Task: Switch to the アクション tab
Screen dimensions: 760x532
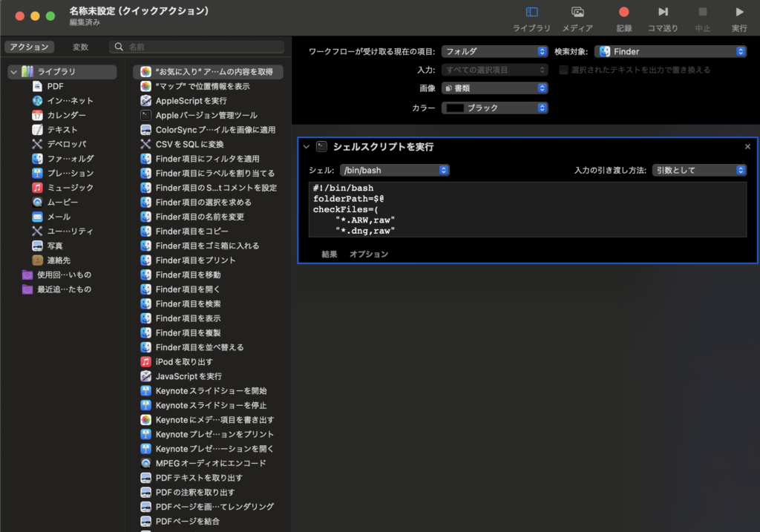Action: point(29,47)
